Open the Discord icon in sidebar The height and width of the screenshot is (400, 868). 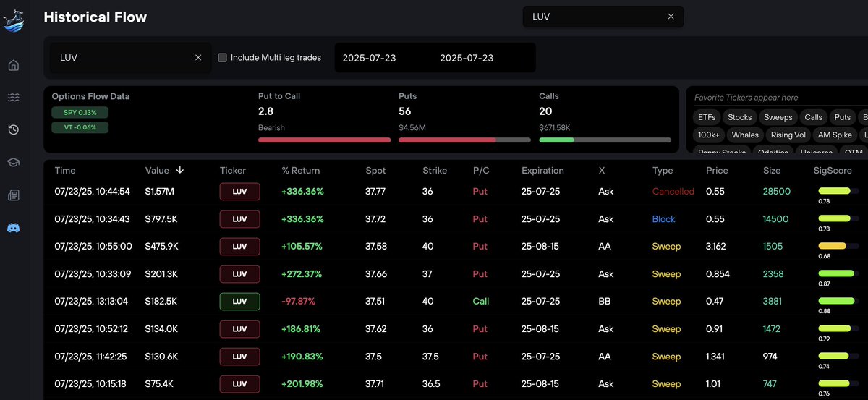click(x=13, y=227)
